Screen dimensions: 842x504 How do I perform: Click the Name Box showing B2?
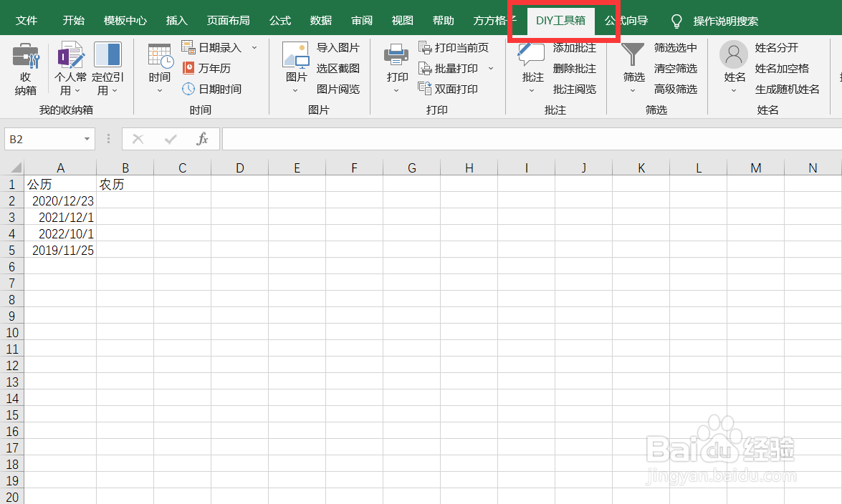[x=44, y=140]
